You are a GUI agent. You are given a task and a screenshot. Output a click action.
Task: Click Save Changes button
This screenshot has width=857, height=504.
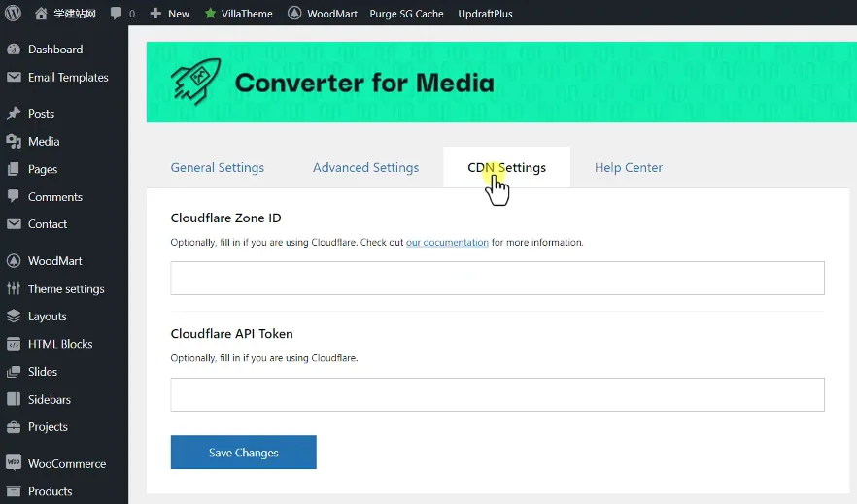[x=243, y=453]
